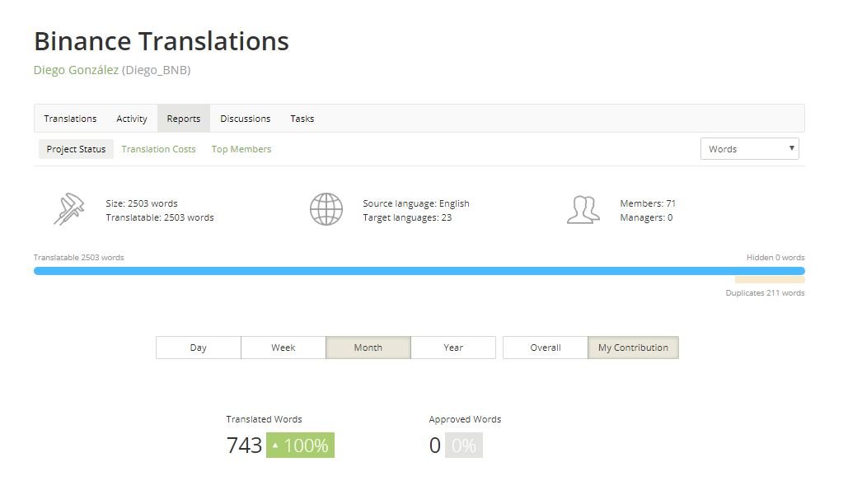Click the gray 0% approved badge
This screenshot has width=848, height=504.
tap(464, 446)
